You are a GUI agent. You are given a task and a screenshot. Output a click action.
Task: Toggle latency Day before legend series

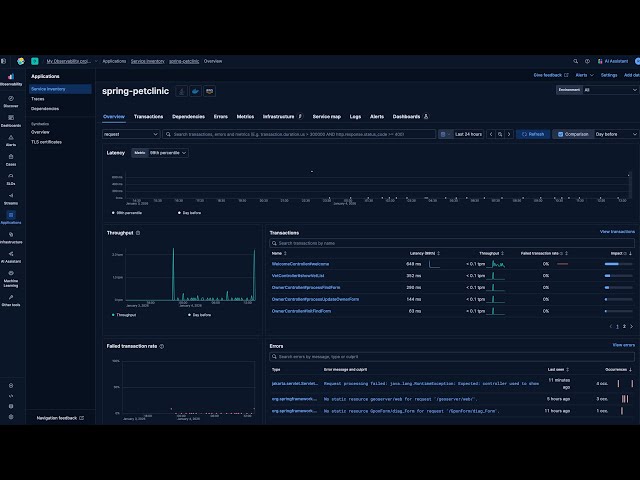190,213
